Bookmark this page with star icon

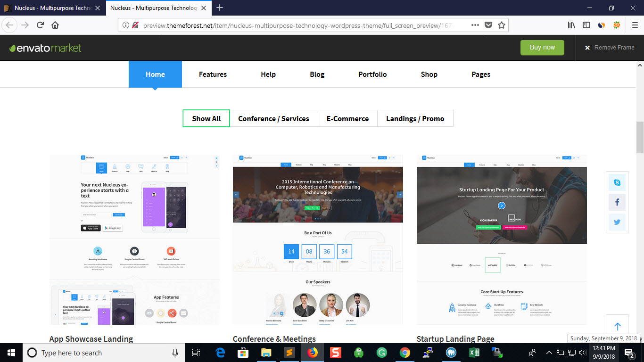(502, 25)
